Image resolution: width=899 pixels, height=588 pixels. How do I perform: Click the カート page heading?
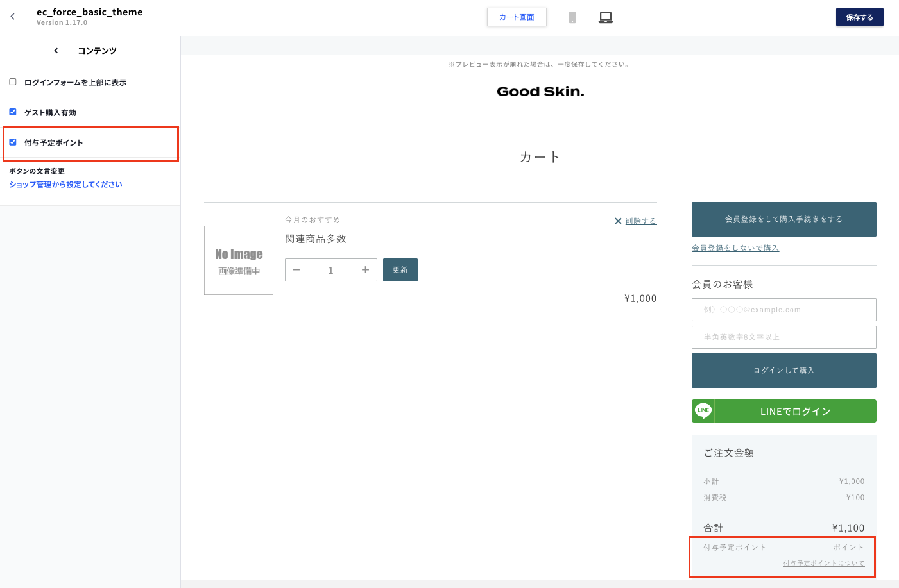[540, 157]
